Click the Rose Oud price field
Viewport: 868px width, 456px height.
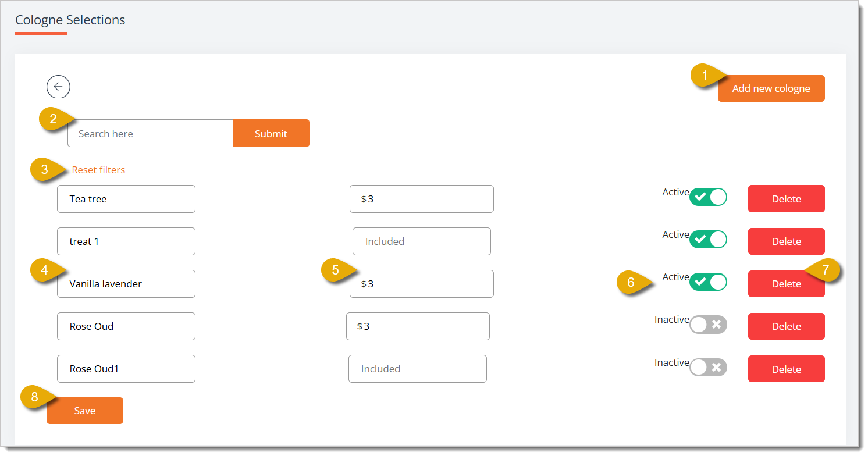click(418, 326)
